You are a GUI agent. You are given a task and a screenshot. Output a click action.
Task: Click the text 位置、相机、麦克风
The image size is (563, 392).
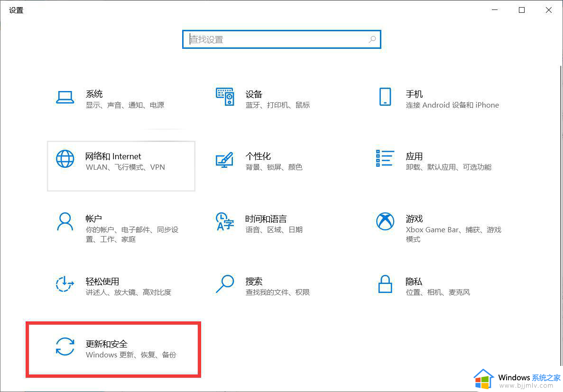(x=438, y=292)
